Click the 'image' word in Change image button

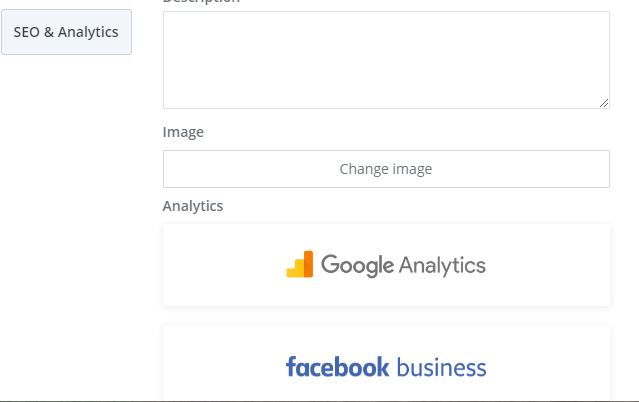pyautogui.click(x=412, y=169)
